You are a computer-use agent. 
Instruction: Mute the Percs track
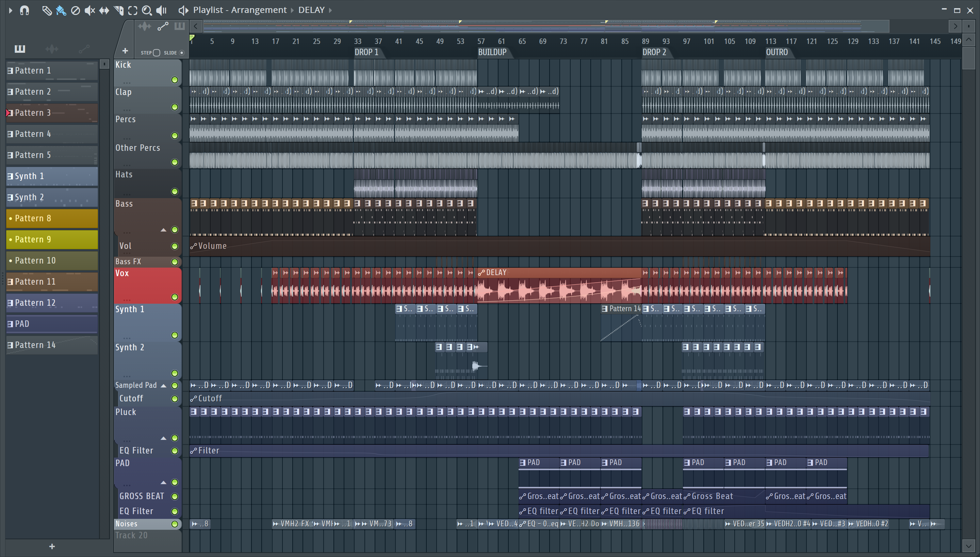(x=175, y=136)
